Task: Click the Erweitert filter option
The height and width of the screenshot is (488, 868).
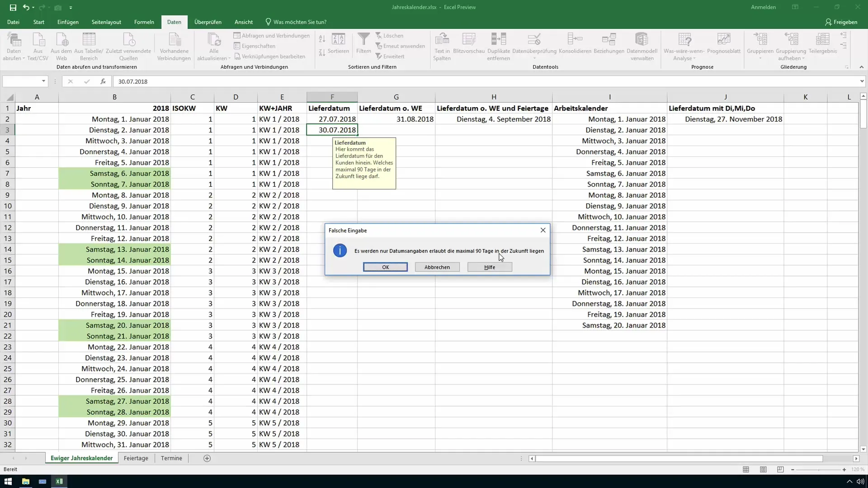Action: (390, 56)
